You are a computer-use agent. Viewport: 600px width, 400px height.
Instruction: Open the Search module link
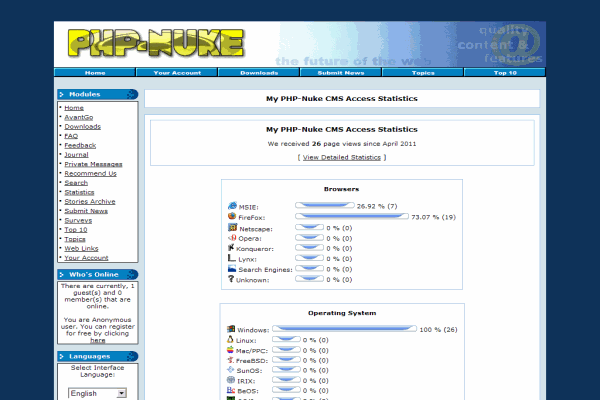[76, 183]
